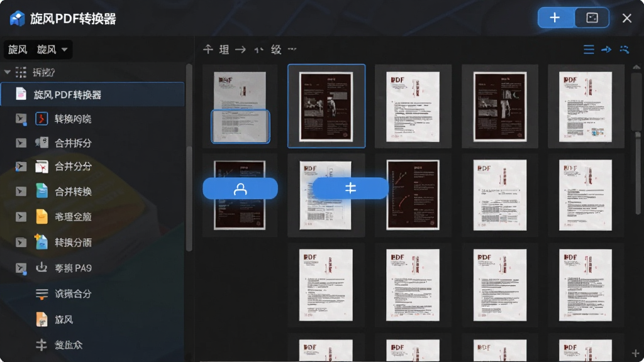Collapse the tree header with the triangle arrow
The height and width of the screenshot is (362, 644).
[x=7, y=72]
